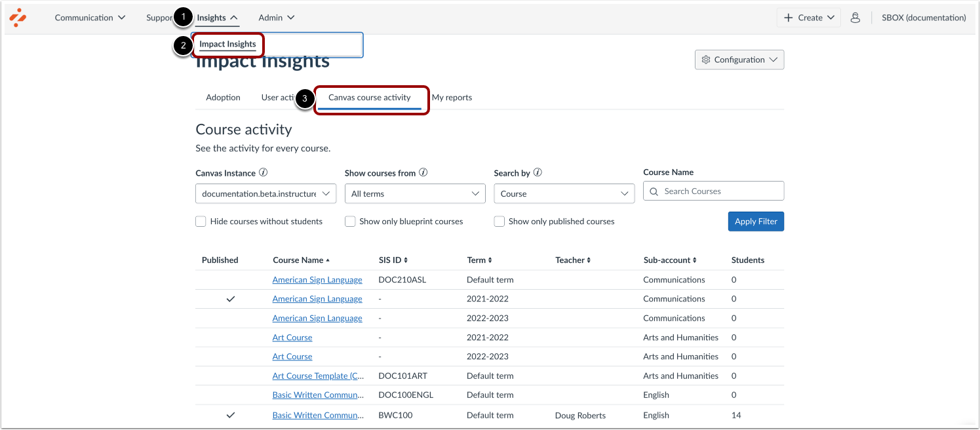Click SIS ID cell BWC100
Screen dimensions: 980x430
(x=395, y=416)
